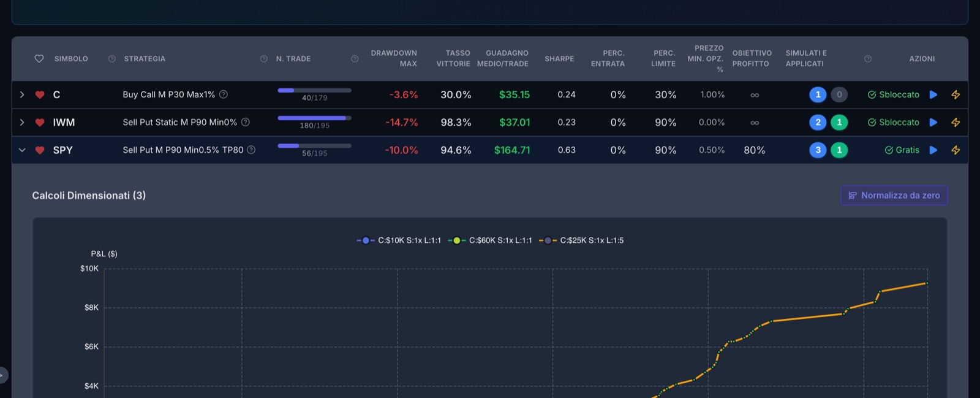Image resolution: width=980 pixels, height=398 pixels.
Task: Open the help icon next to SIMULATI E APPLICATI
Action: click(868, 59)
